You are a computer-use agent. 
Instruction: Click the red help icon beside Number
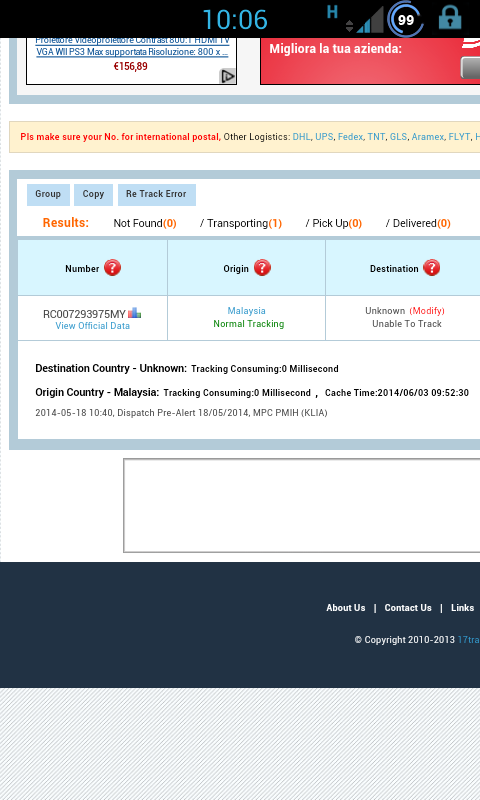tap(112, 268)
